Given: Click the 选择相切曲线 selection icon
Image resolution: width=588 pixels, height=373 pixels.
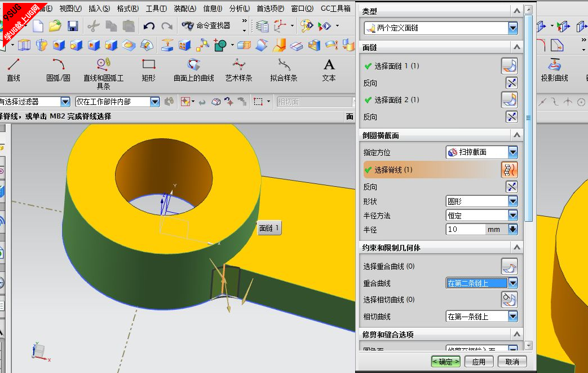Looking at the screenshot, I should point(510,300).
